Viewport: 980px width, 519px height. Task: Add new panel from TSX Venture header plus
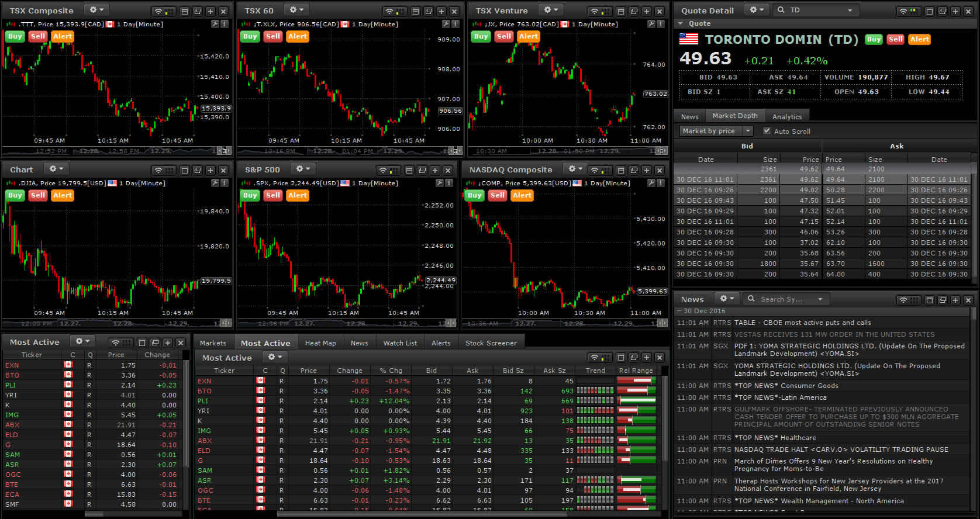coord(647,11)
